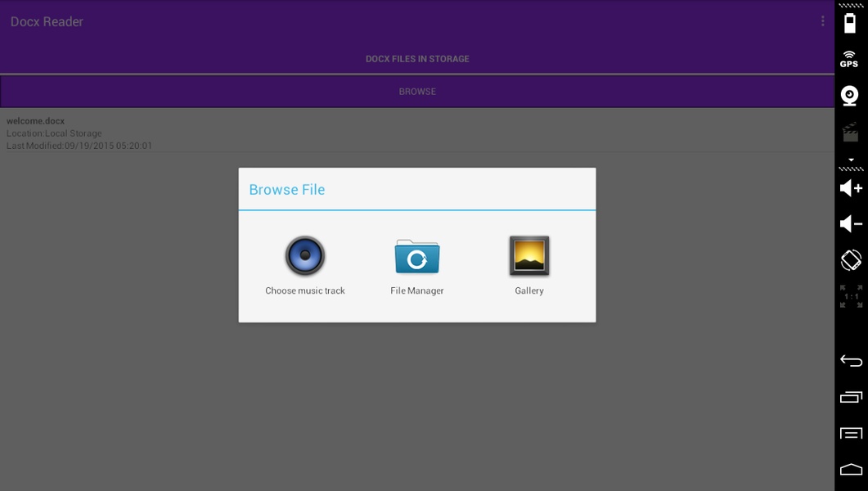Open the three-dot overflow menu
This screenshot has height=491, width=868.
coord(823,21)
